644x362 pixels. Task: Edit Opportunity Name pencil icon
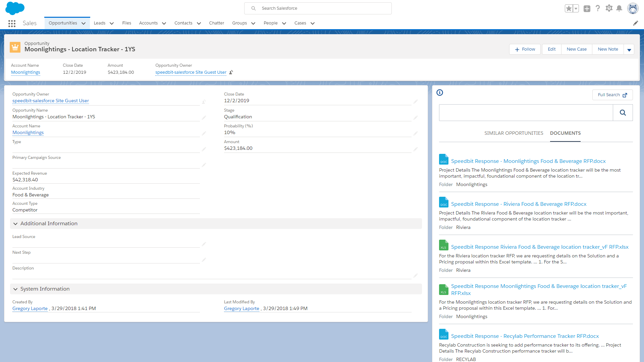[x=204, y=118]
